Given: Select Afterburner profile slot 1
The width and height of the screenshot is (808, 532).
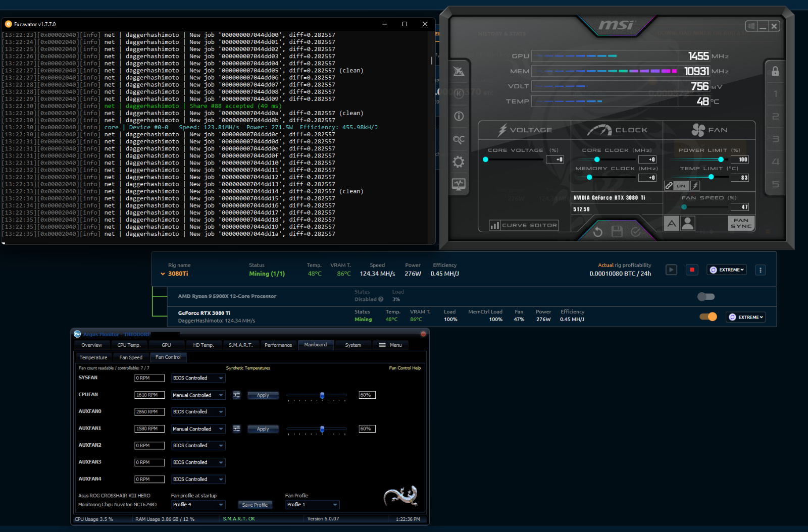Looking at the screenshot, I should coord(776,94).
